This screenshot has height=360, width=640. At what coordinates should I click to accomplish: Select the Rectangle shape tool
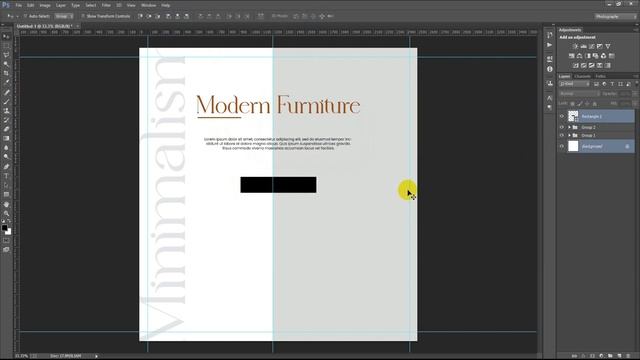6,195
